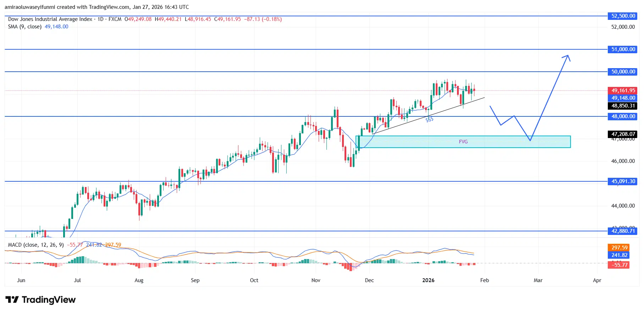The image size is (644, 313).
Task: Click the orange 297.59 MACD signal tag
Action: tap(619, 248)
